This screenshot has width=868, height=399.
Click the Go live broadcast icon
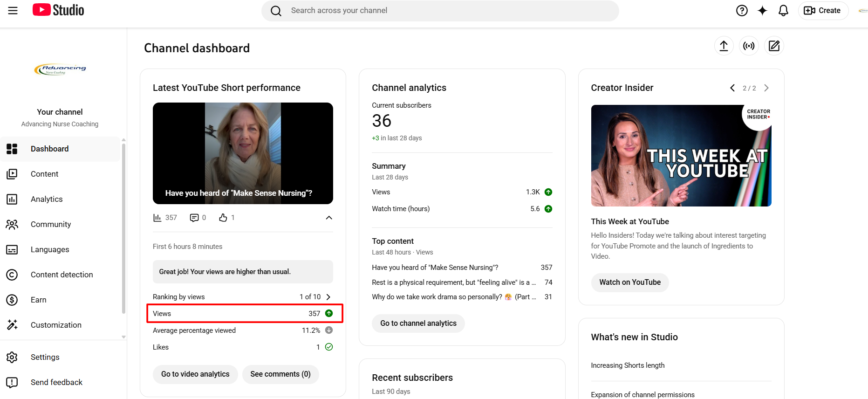(x=749, y=46)
